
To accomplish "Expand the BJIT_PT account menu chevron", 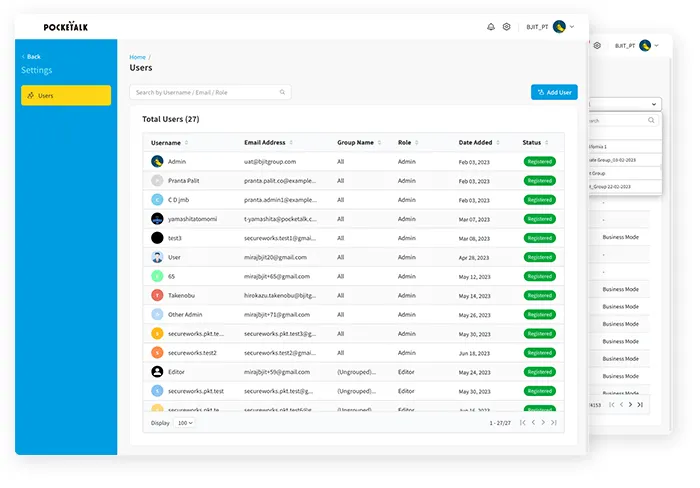I will pyautogui.click(x=573, y=27).
